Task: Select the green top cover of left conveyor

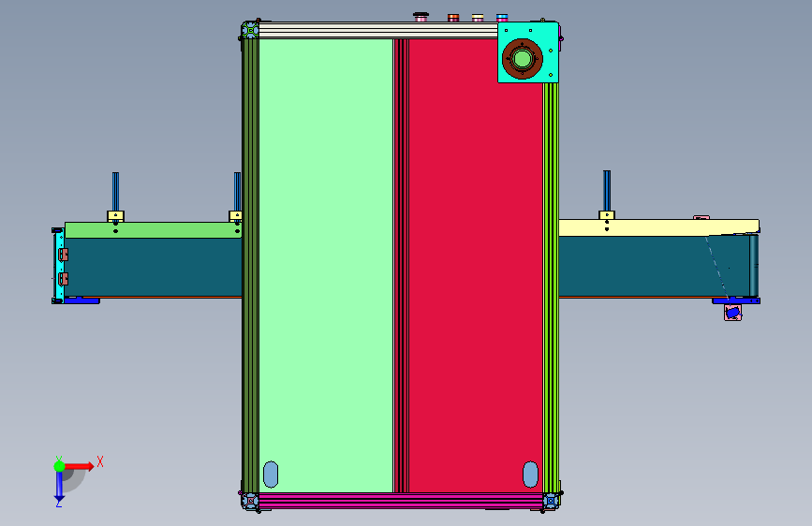Action: [x=153, y=230]
